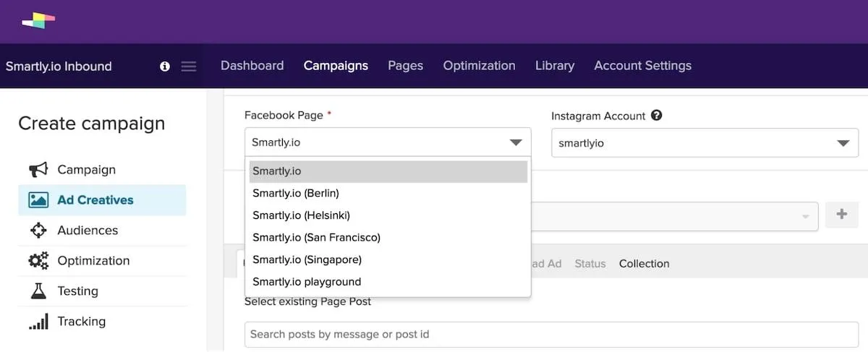
Task: Switch to the Collection tab
Action: (644, 264)
